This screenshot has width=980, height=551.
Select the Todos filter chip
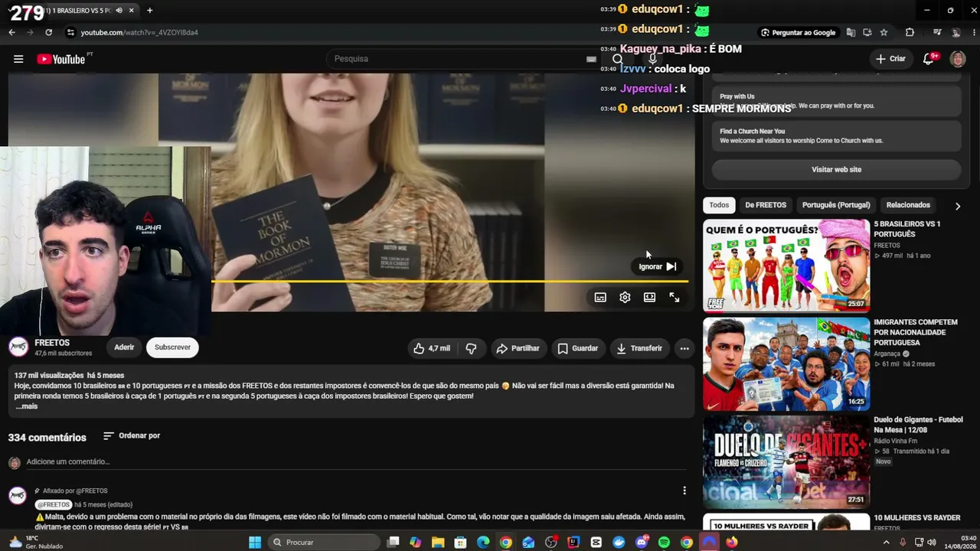coord(719,205)
